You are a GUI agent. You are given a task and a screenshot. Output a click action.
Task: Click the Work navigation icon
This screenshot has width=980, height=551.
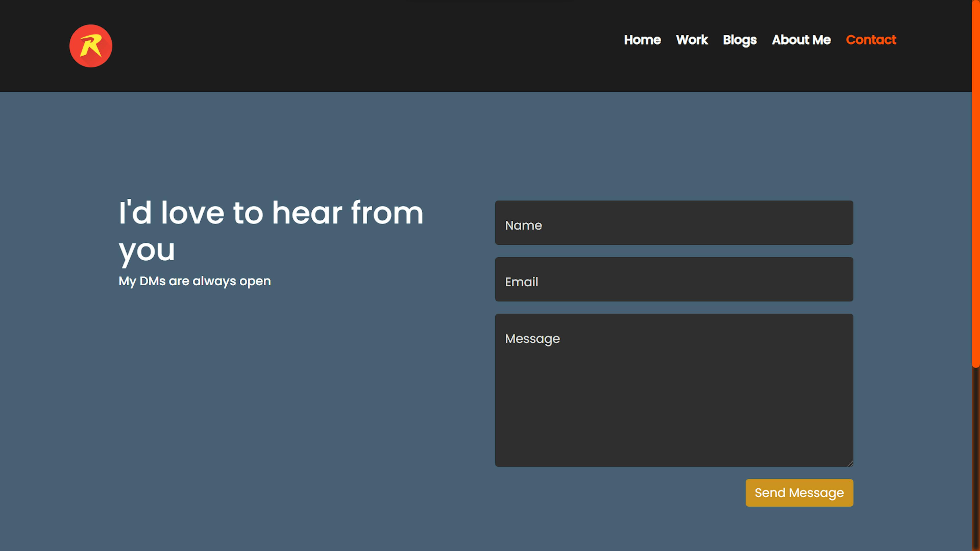[x=692, y=40]
